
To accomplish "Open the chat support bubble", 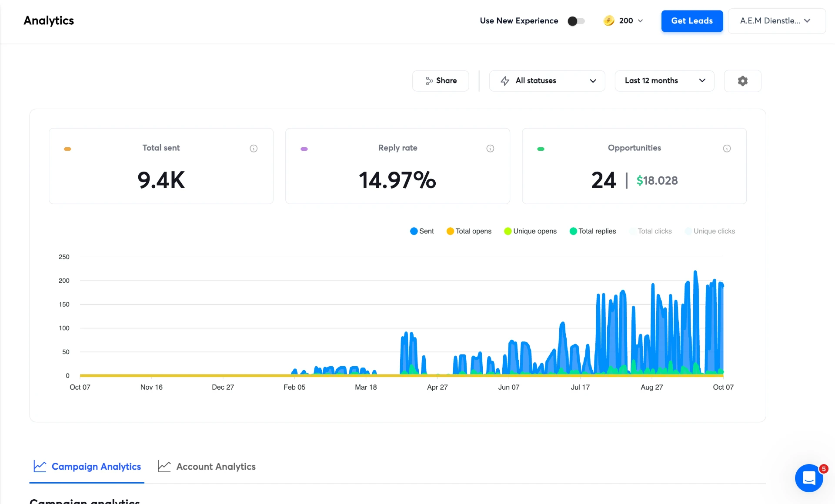I will point(809,478).
